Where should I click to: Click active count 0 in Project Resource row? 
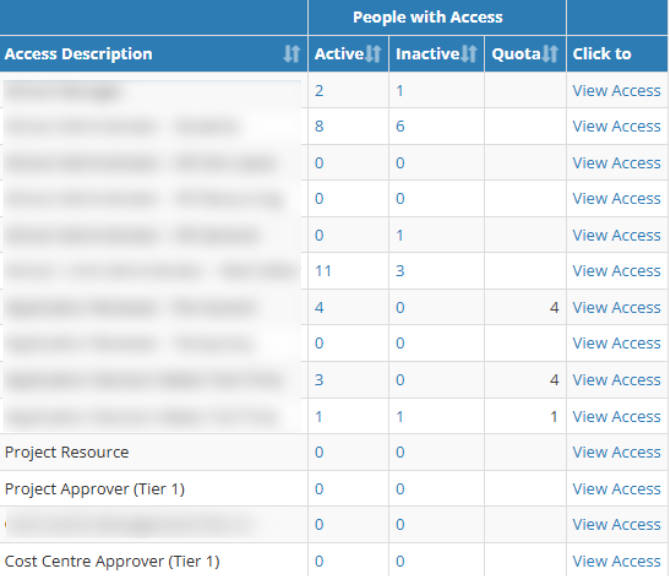319,452
